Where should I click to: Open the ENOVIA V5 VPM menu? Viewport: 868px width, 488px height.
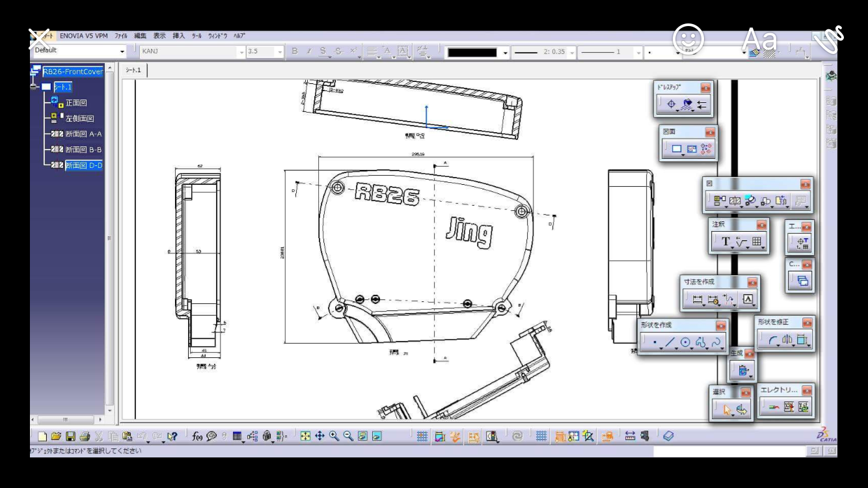[83, 36]
